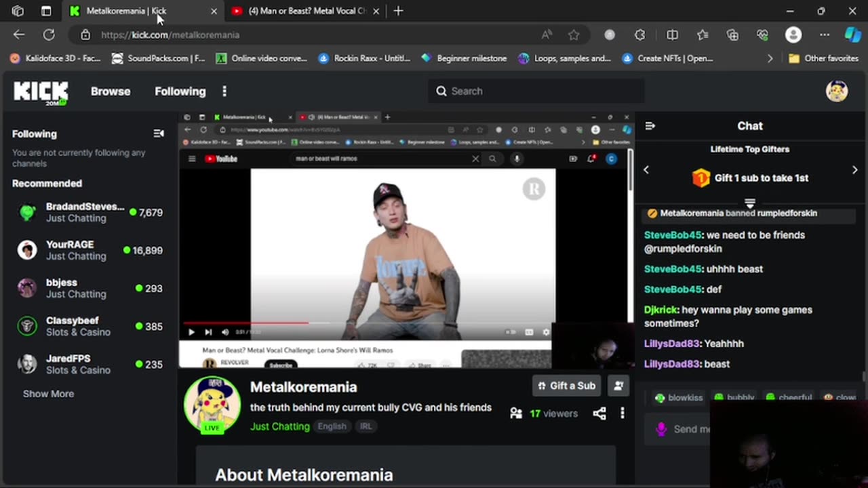Close the Metalkoremania Kick tab

tap(214, 11)
